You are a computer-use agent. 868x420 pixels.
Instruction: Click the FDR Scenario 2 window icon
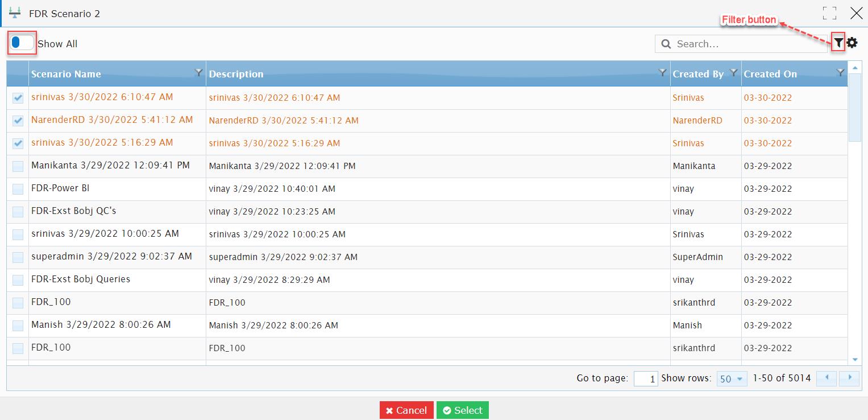coord(15,13)
